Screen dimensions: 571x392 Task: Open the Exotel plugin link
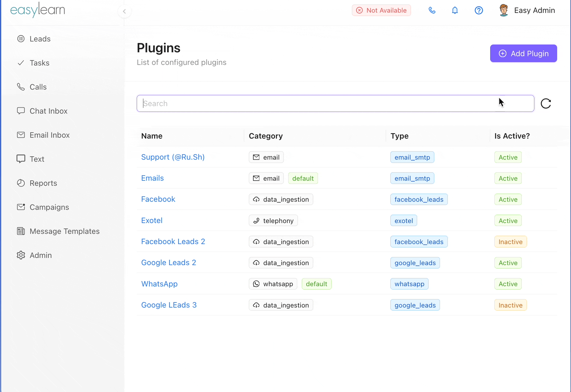(152, 221)
